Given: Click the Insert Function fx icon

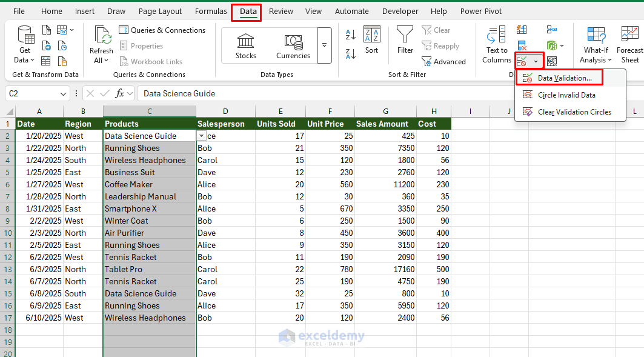Looking at the screenshot, I should (119, 94).
